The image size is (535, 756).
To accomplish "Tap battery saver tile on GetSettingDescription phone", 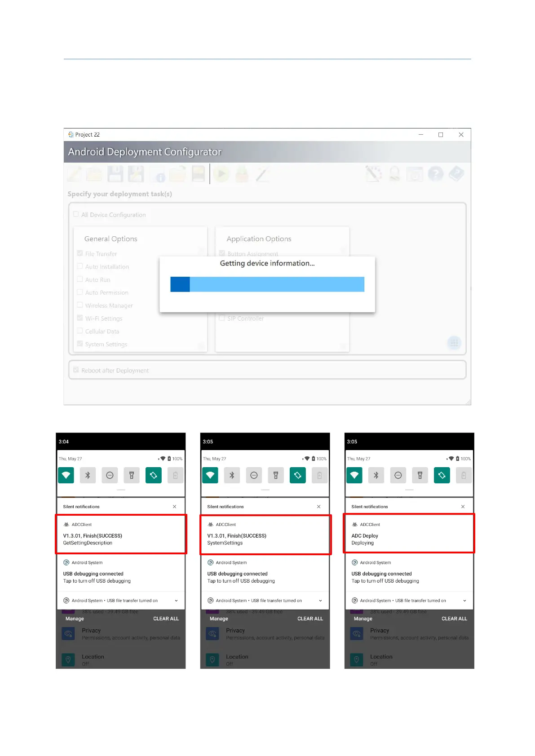I will click(175, 475).
